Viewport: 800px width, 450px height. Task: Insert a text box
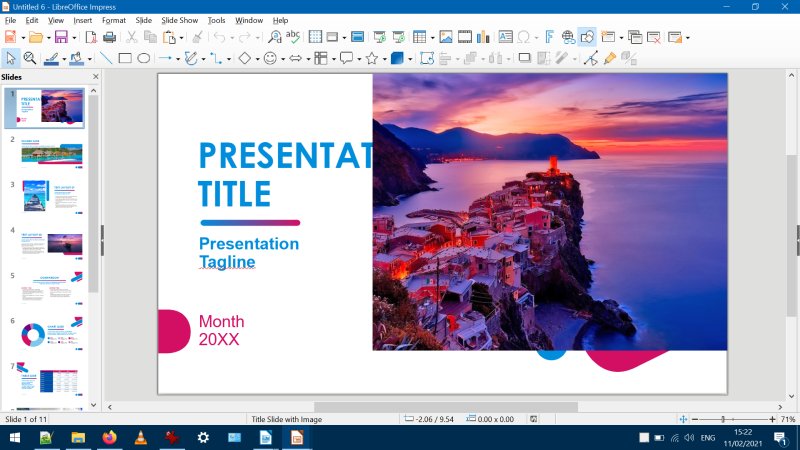(x=505, y=37)
